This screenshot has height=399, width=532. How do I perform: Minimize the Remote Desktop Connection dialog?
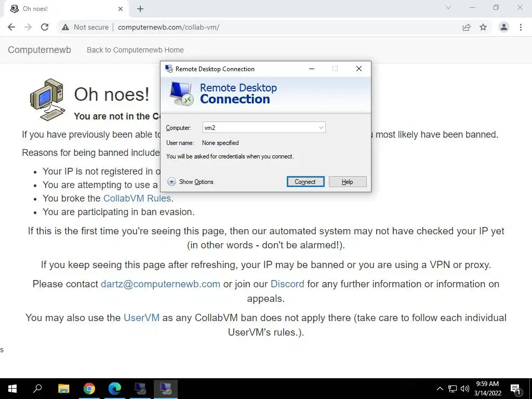click(312, 69)
